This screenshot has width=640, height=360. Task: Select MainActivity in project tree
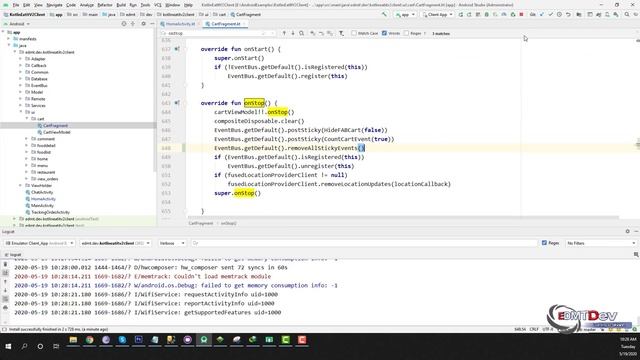click(42, 205)
